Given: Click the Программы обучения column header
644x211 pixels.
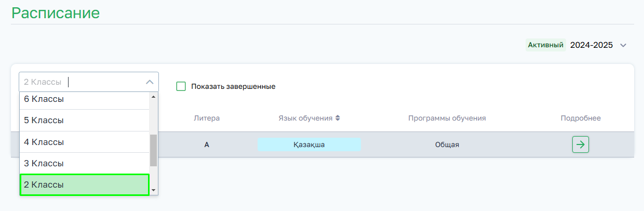Looking at the screenshot, I should point(447,118).
